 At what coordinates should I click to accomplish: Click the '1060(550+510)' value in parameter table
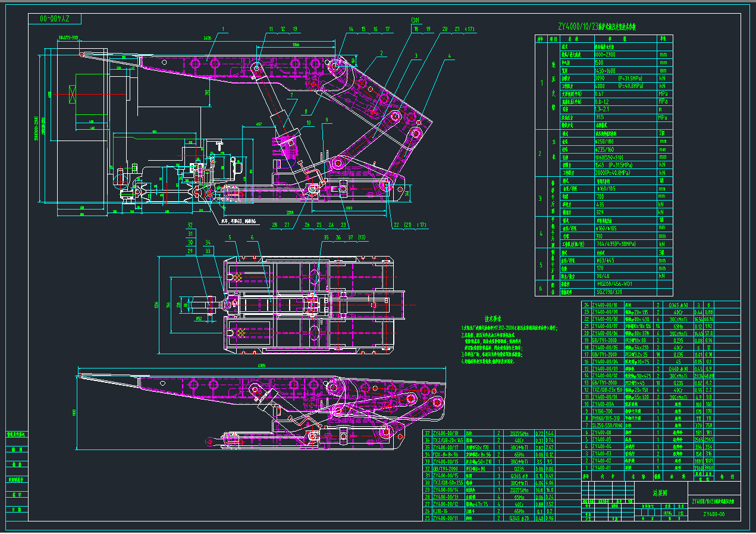pyautogui.click(x=609, y=157)
